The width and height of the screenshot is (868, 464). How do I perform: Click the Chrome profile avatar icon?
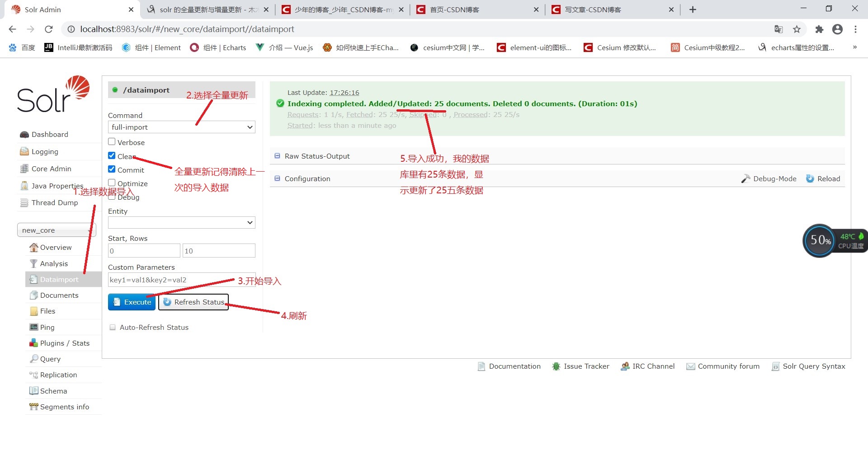point(837,29)
